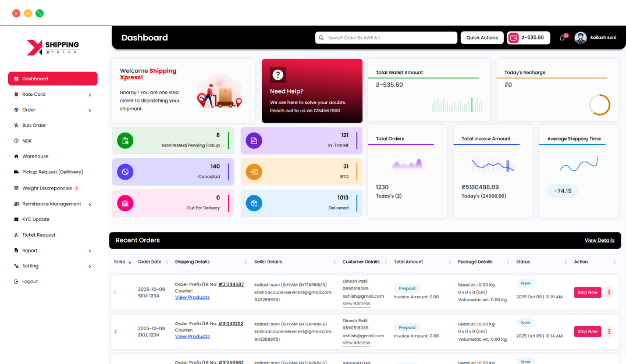Click the Need Help question mark icon
626x364 pixels.
(x=278, y=74)
